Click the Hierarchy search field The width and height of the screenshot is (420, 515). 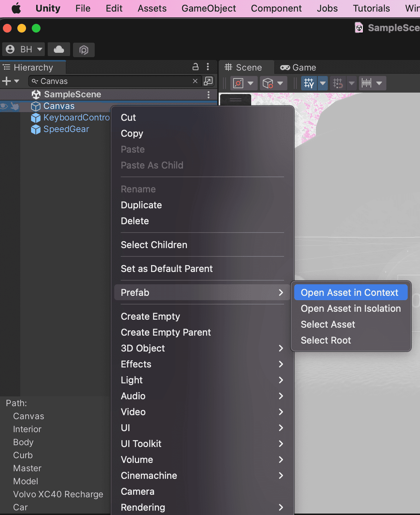point(114,81)
